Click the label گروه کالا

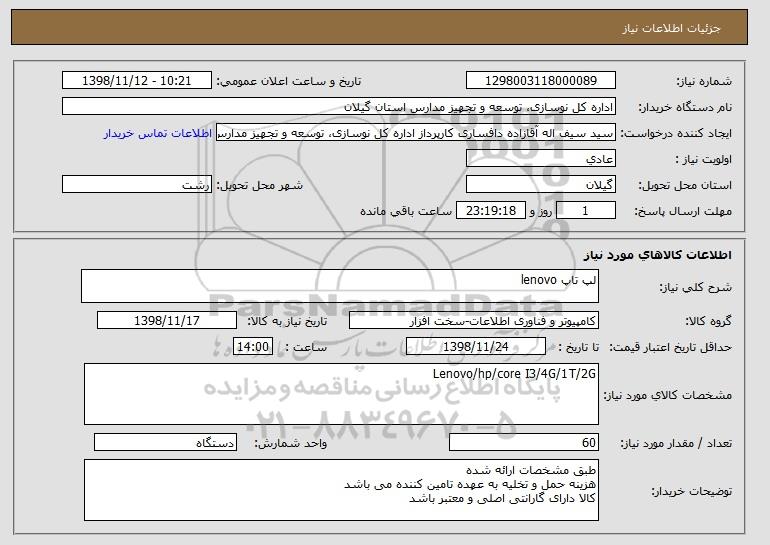tap(709, 322)
